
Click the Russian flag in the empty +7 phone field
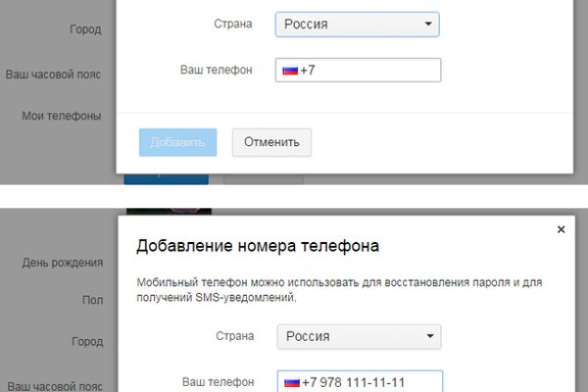pyautogui.click(x=289, y=71)
